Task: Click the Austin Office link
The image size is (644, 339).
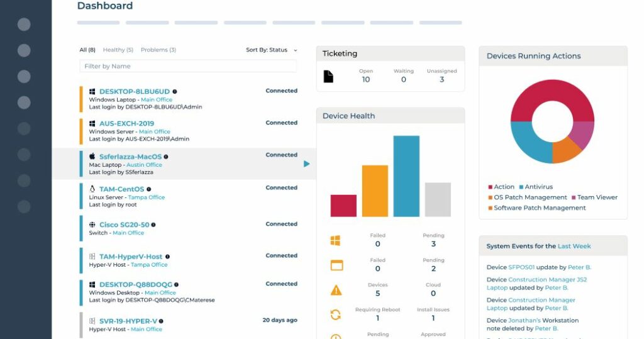Action: [x=144, y=165]
